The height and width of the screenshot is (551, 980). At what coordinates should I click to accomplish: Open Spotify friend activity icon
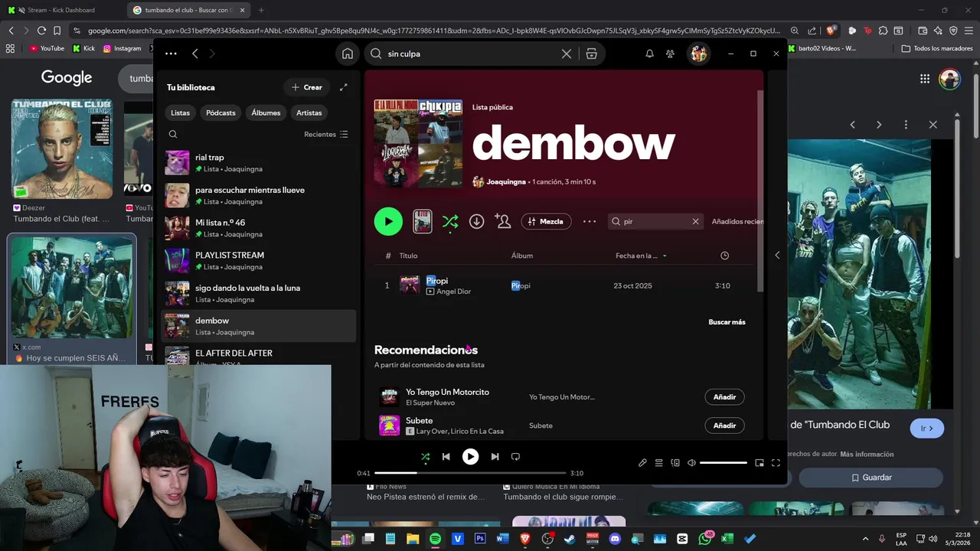tap(670, 54)
